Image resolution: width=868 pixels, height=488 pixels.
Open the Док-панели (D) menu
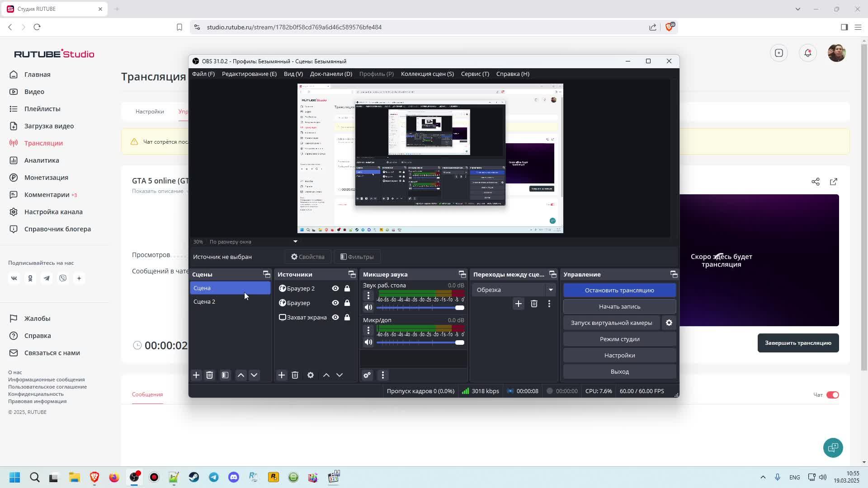[331, 74]
